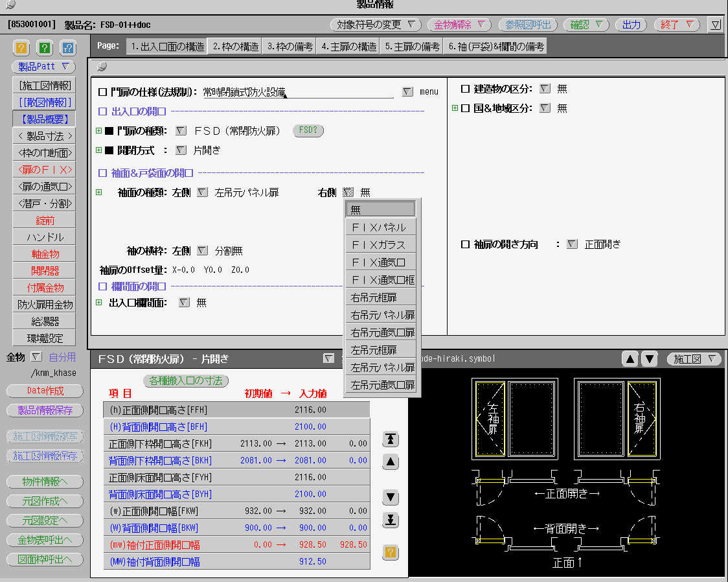The width and height of the screenshot is (728, 582).
Task: Switch to tab 1.出入口面の構造
Action: pyautogui.click(x=167, y=47)
